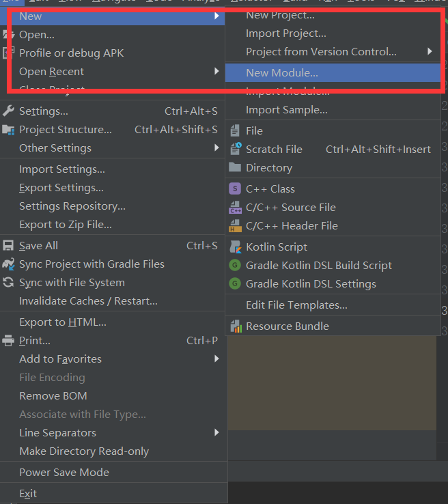Select New Module from submenu

click(x=282, y=72)
